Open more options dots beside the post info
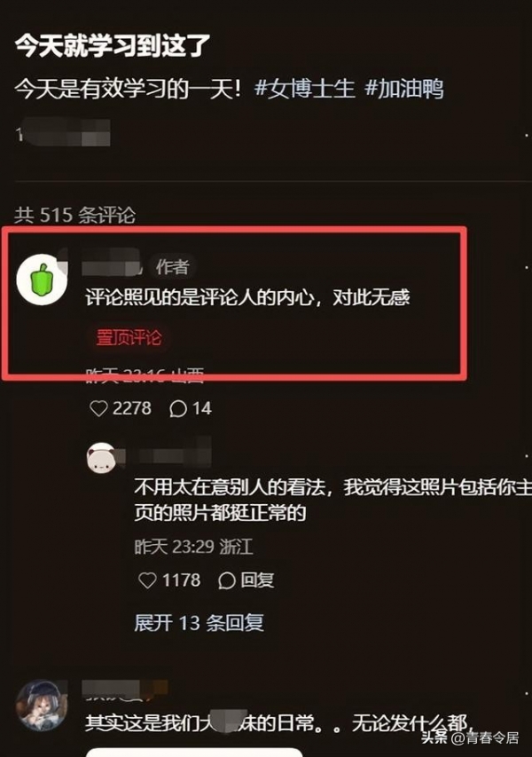Screen dimensions: 532x757 [x=527, y=135]
